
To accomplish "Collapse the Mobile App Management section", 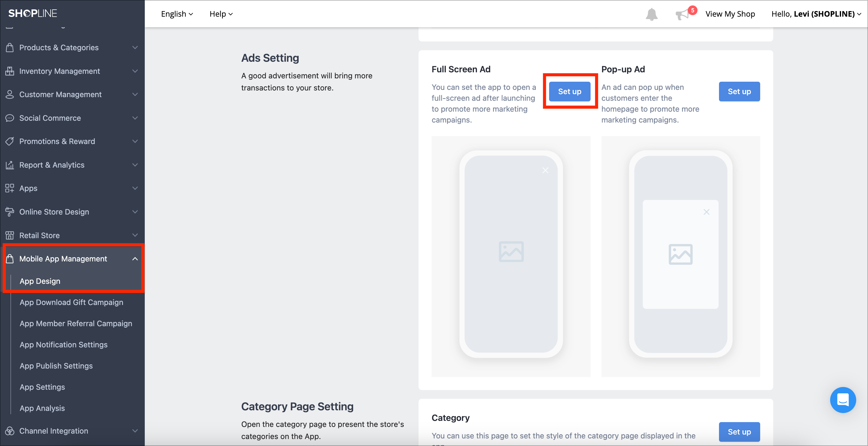I will [135, 259].
